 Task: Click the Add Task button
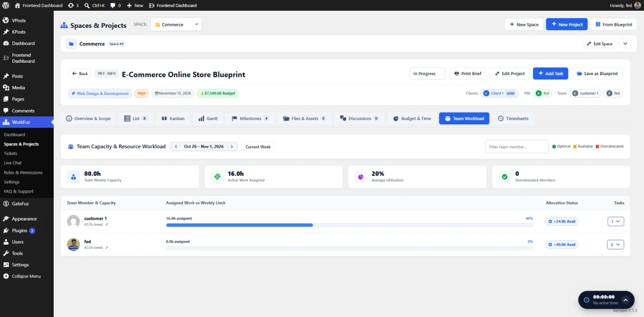coord(550,73)
